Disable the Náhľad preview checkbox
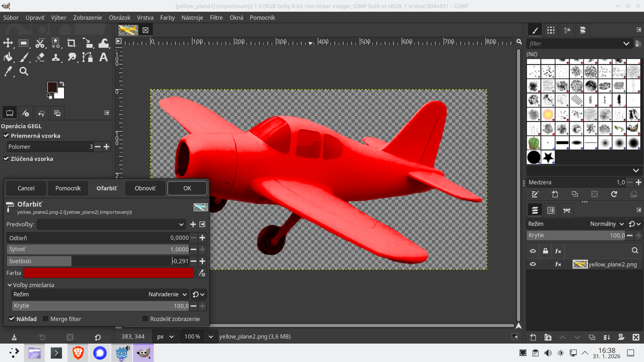The height and width of the screenshot is (362, 644). tap(12, 319)
